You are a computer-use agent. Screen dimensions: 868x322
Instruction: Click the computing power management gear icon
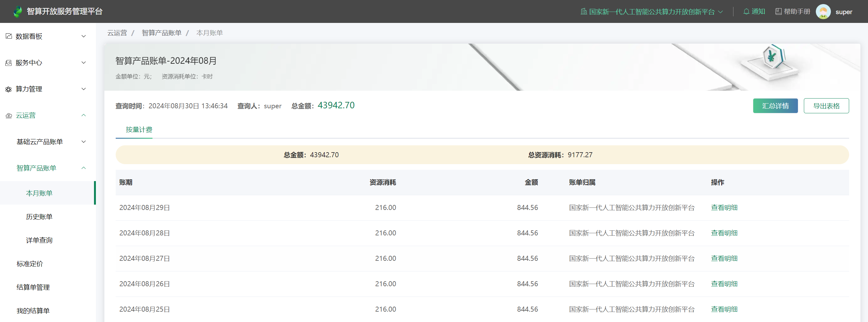[9, 89]
